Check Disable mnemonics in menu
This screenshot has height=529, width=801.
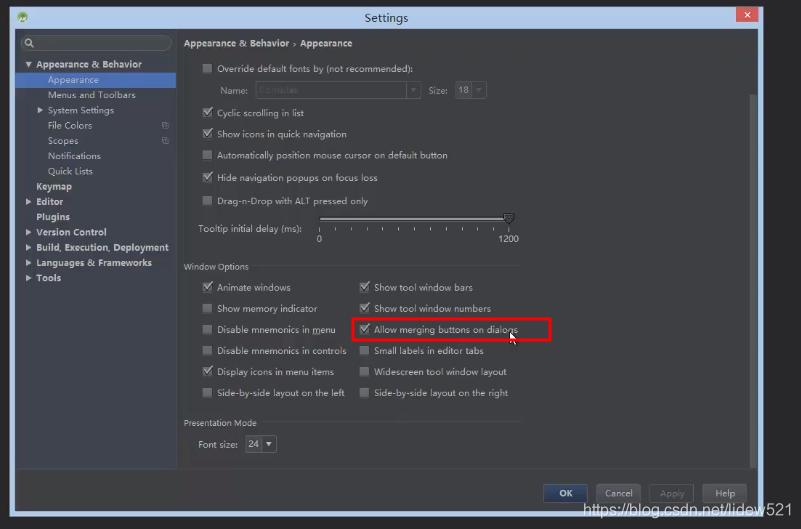[207, 329]
